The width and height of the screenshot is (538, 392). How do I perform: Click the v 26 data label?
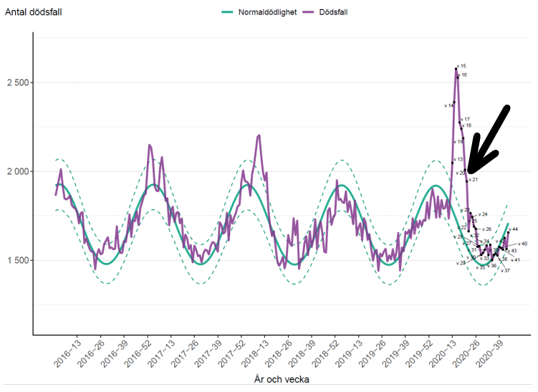point(486,229)
